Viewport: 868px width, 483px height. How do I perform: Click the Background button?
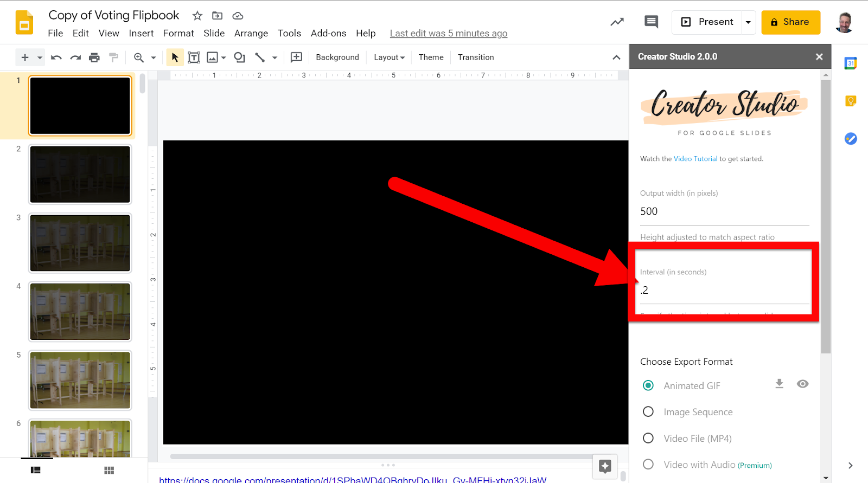coord(337,57)
